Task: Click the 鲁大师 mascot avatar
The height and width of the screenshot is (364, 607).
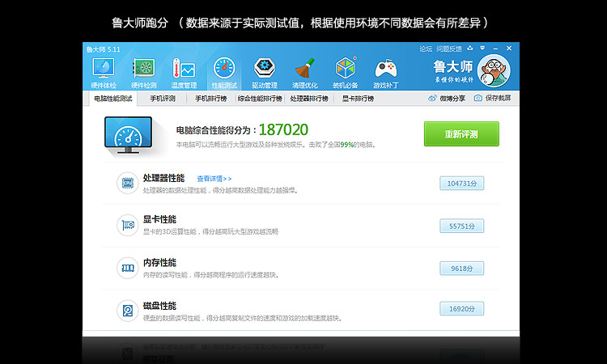Action: (x=494, y=71)
